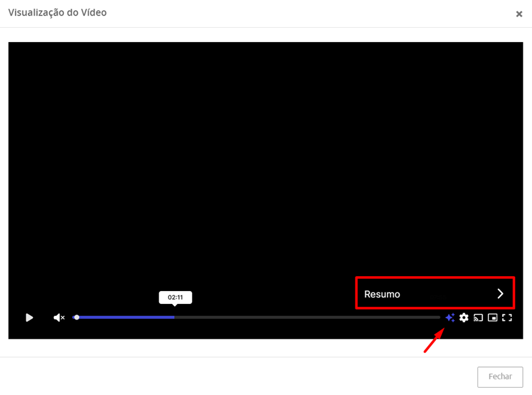This screenshot has height=395, width=532.
Task: Cast the video to a device
Action: tap(478, 318)
